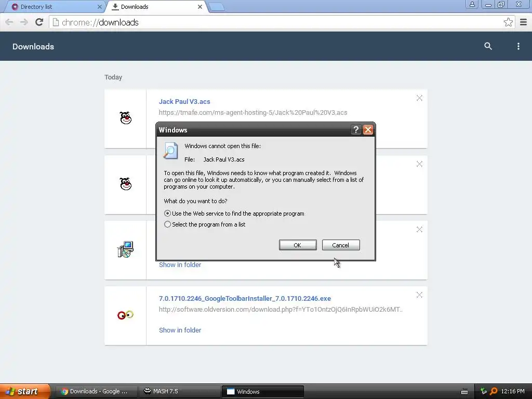
Task: Click OK in the Windows dialog
Action: [x=298, y=245]
